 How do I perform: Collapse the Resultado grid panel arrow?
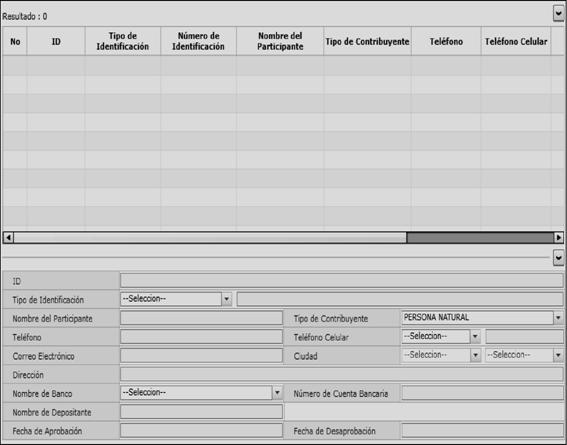point(559,14)
